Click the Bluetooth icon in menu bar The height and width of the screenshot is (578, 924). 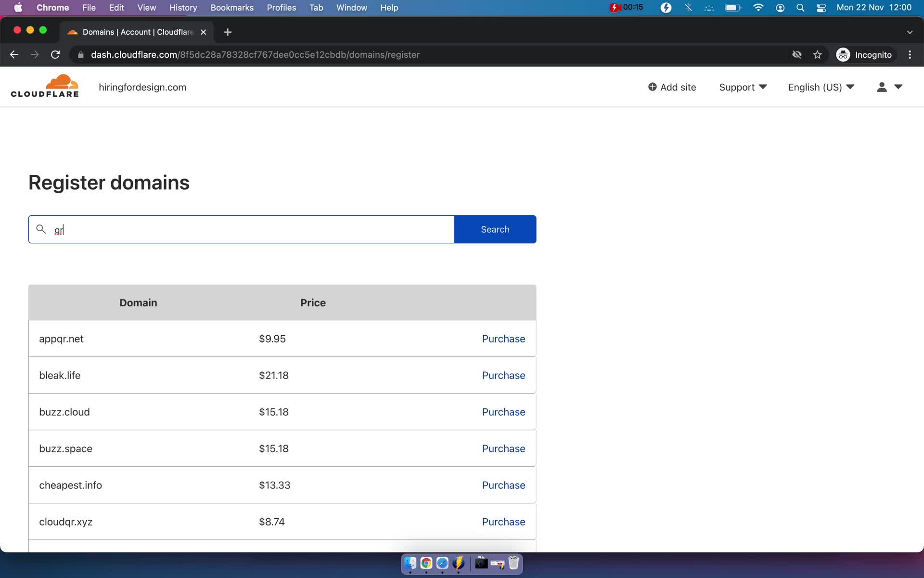click(x=689, y=7)
